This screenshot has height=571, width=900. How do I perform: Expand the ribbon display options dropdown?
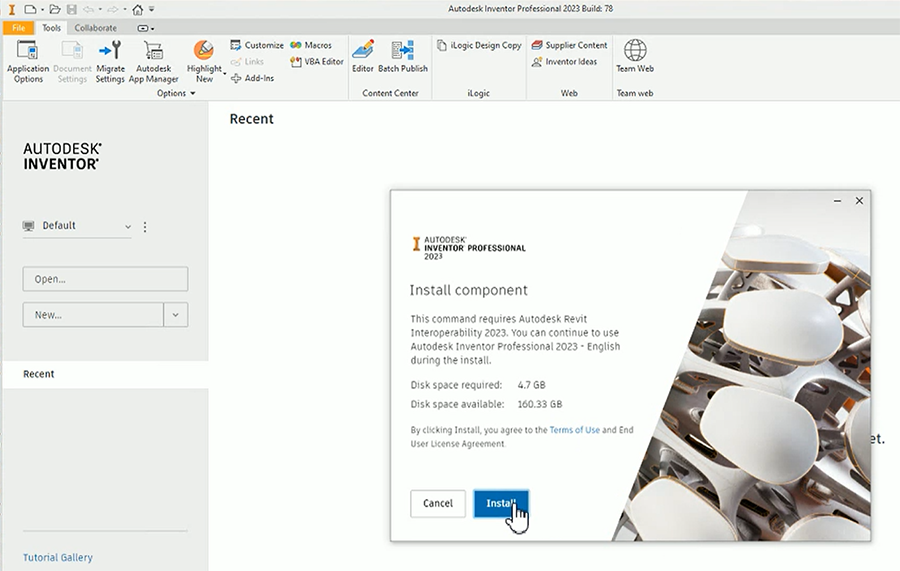pos(146,28)
